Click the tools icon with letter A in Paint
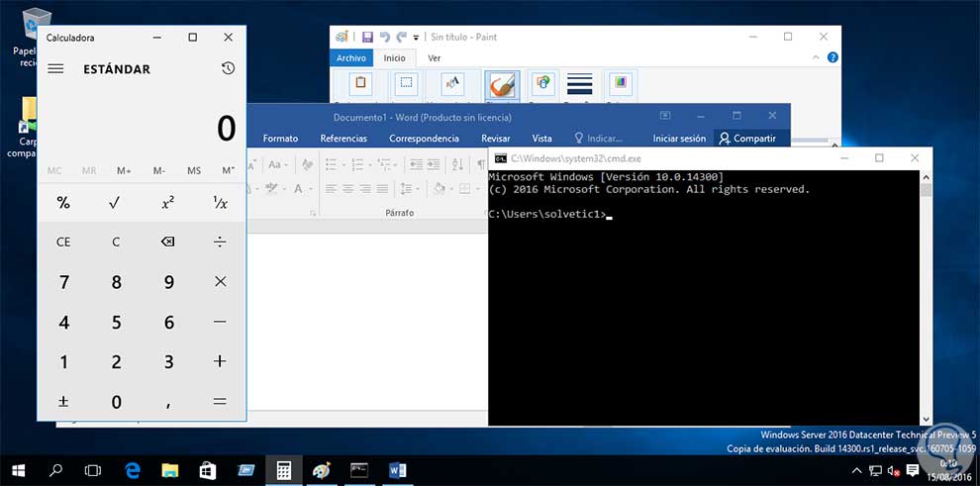 [x=451, y=83]
